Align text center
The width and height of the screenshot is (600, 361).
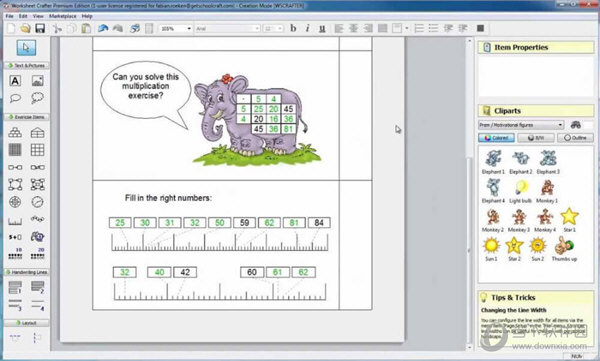pyautogui.click(x=353, y=28)
